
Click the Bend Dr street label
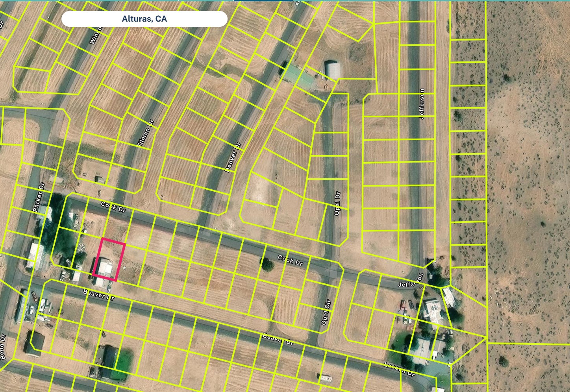(x=3, y=347)
